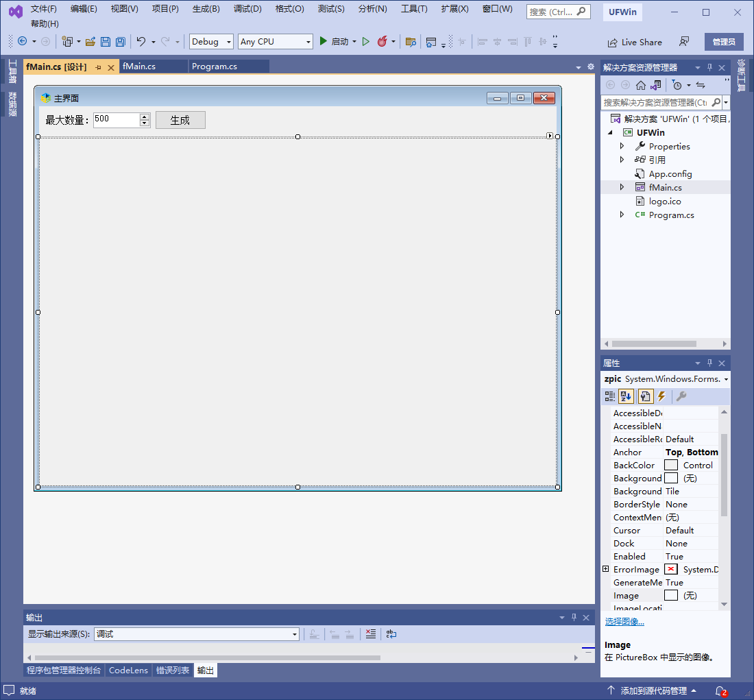This screenshot has height=700, width=754.
Task: Save the current file with single-disk icon
Action: click(106, 42)
